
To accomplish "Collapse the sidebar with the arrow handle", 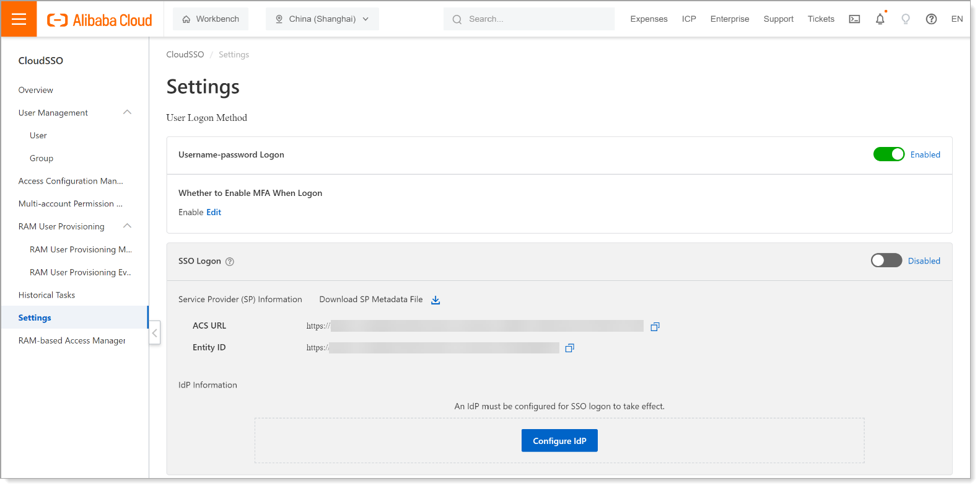I will coord(155,333).
